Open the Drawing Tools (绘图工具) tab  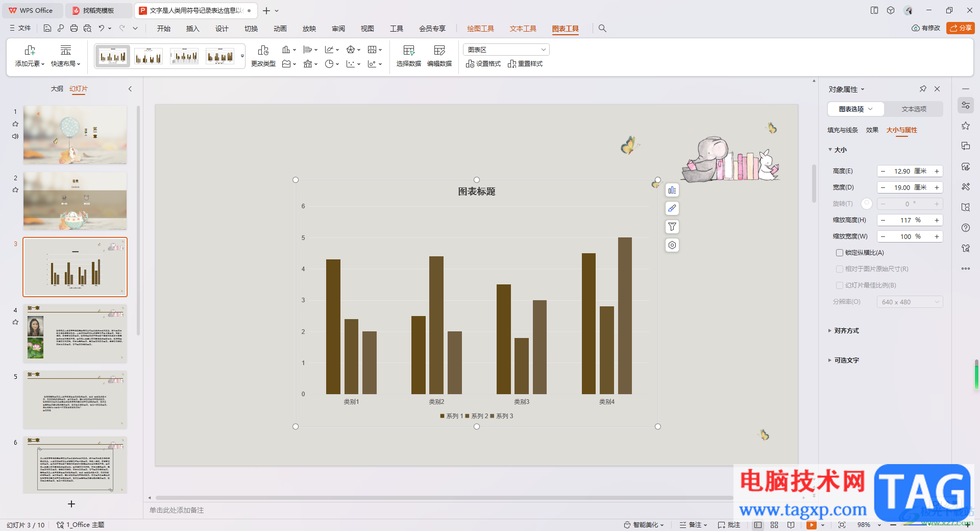(480, 29)
